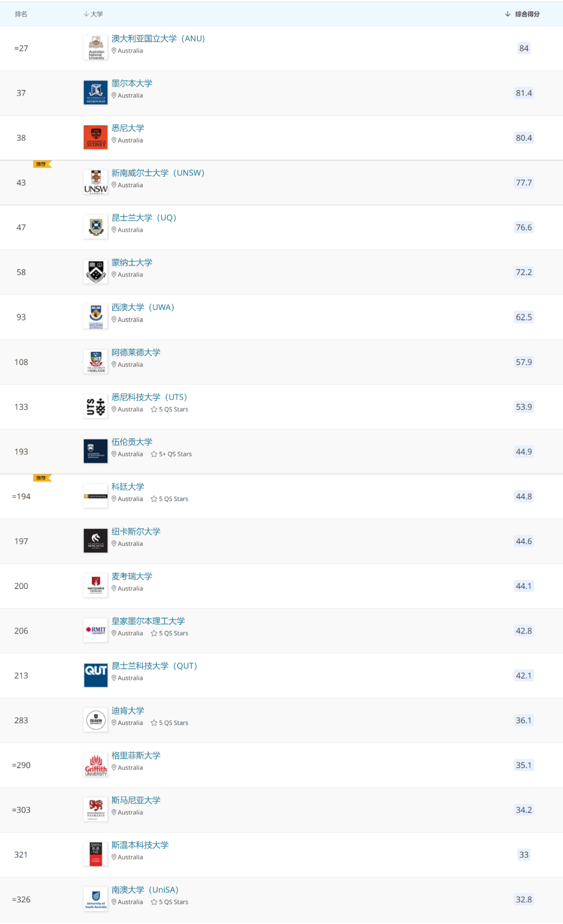563x924 pixels.
Task: Click the University of Melbourne logo
Action: click(95, 93)
